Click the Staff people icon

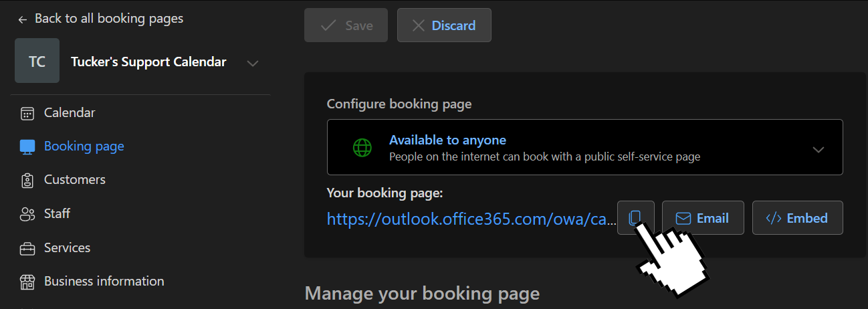coord(27,214)
